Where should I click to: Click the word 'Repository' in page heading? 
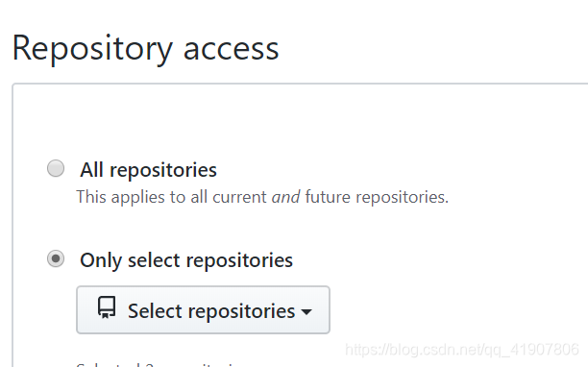92,50
